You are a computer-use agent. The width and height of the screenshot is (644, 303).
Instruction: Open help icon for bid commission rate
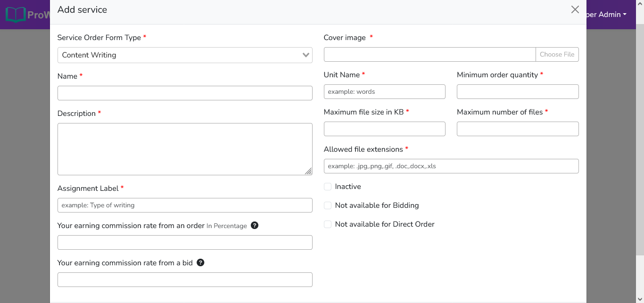click(200, 262)
